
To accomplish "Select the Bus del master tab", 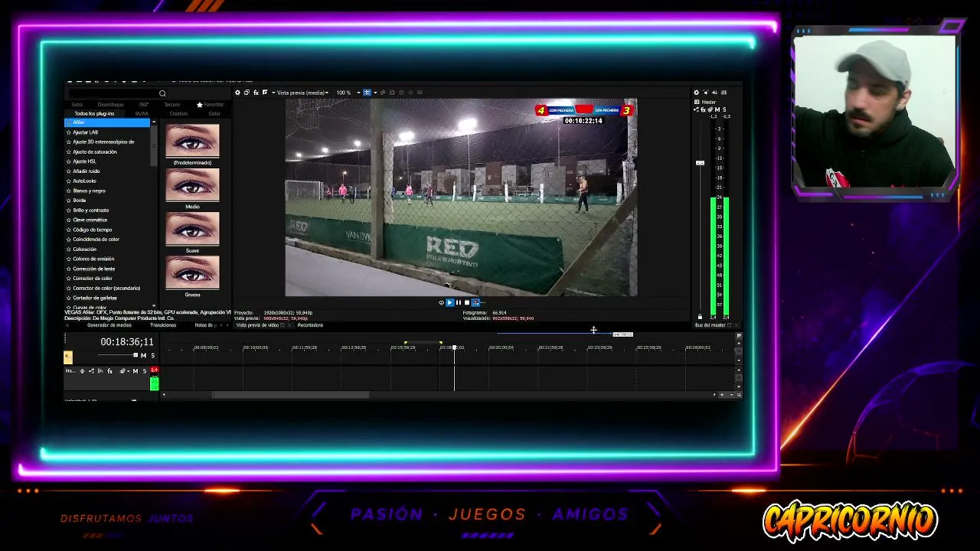I will tap(710, 325).
